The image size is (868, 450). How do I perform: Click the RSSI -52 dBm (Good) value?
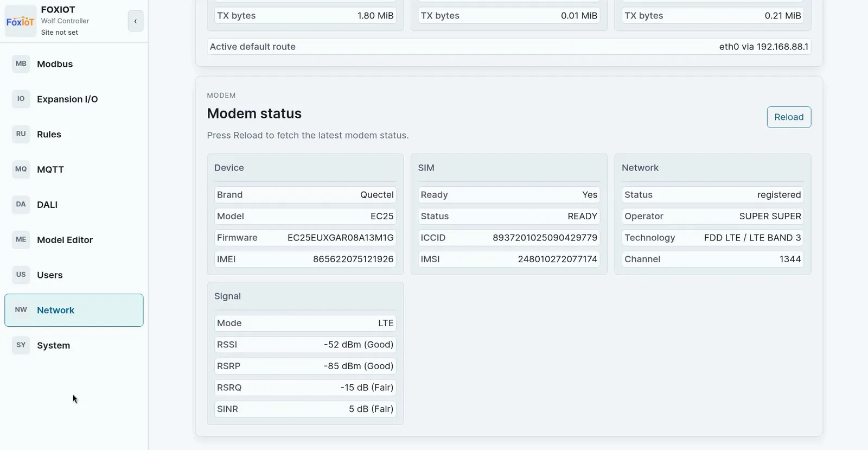pyautogui.click(x=359, y=345)
